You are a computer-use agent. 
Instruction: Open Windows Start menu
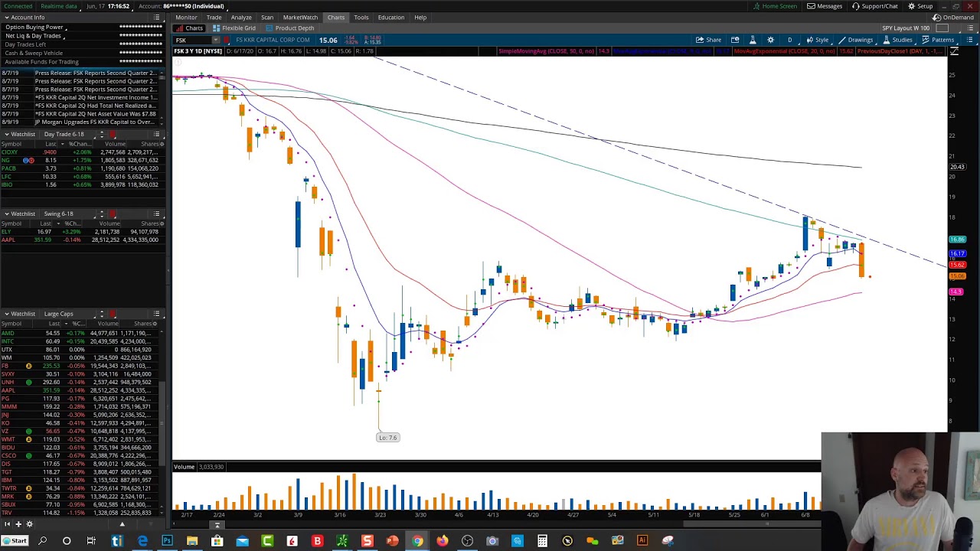(15, 541)
